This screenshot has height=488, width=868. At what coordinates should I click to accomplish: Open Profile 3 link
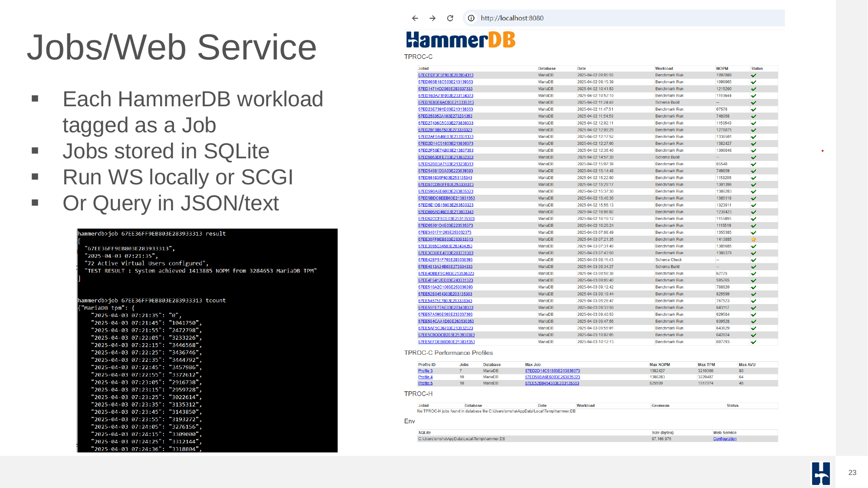pyautogui.click(x=425, y=371)
